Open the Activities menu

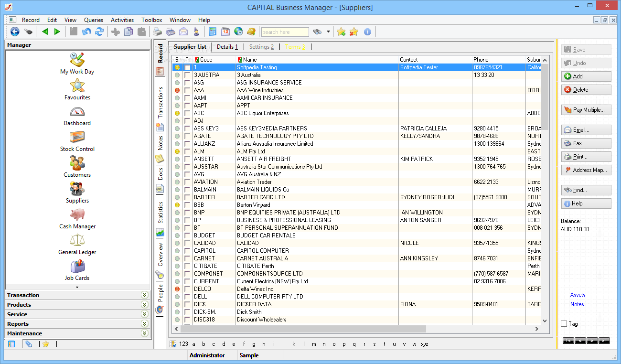point(122,20)
